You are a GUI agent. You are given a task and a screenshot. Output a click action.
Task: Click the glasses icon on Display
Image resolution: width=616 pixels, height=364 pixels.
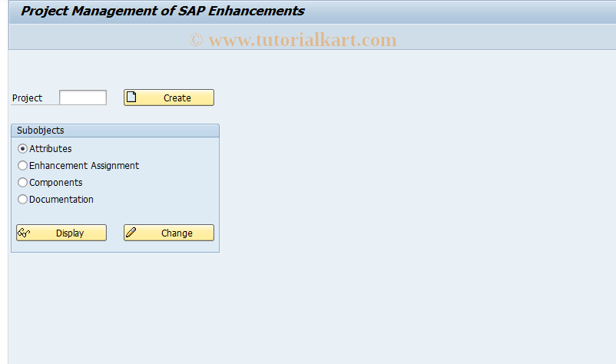pos(24,233)
